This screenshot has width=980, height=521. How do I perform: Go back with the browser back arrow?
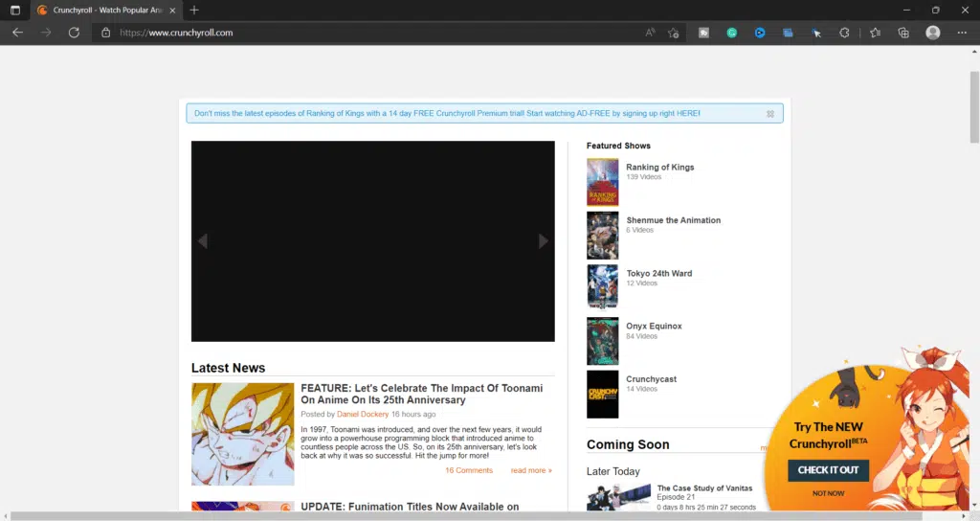coord(17,33)
